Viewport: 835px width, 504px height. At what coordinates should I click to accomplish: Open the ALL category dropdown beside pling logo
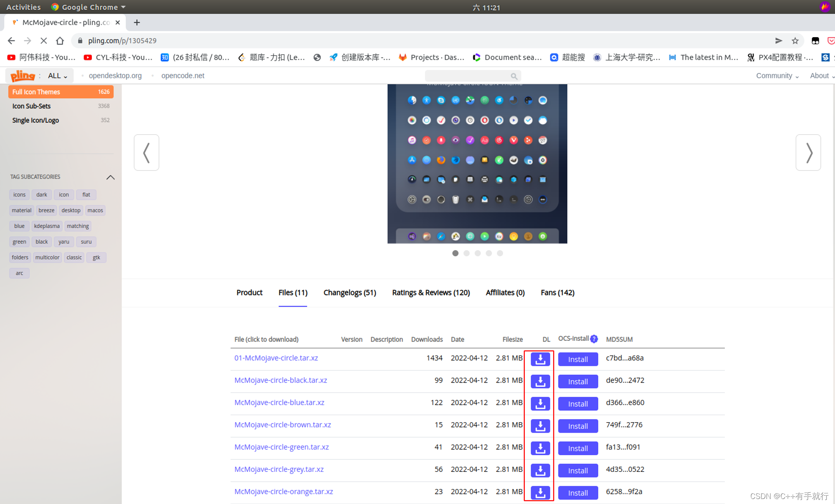pos(57,76)
